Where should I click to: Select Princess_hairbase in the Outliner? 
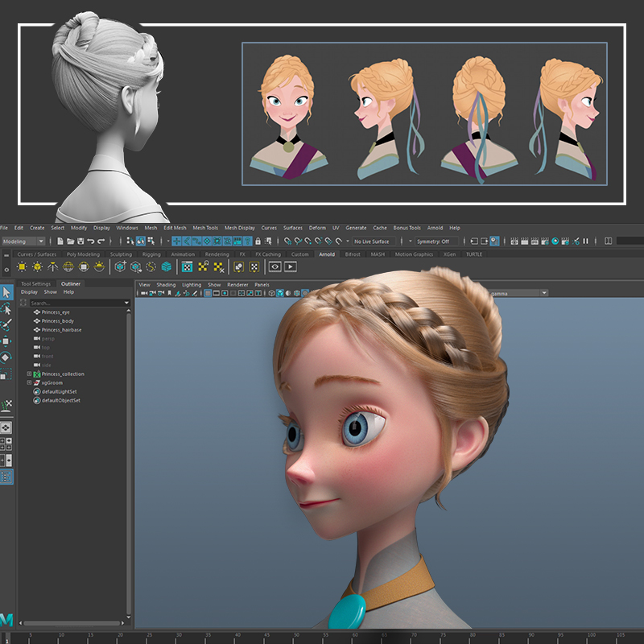tap(62, 330)
